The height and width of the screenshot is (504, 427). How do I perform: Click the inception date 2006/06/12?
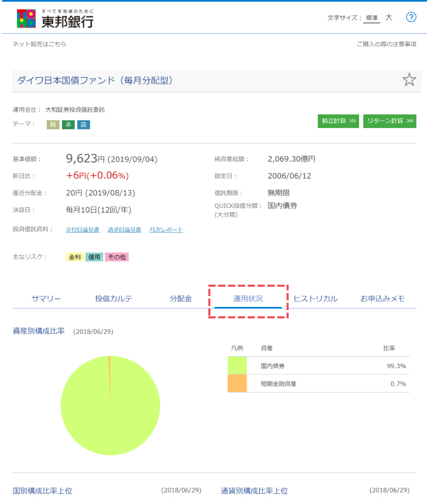pos(289,176)
